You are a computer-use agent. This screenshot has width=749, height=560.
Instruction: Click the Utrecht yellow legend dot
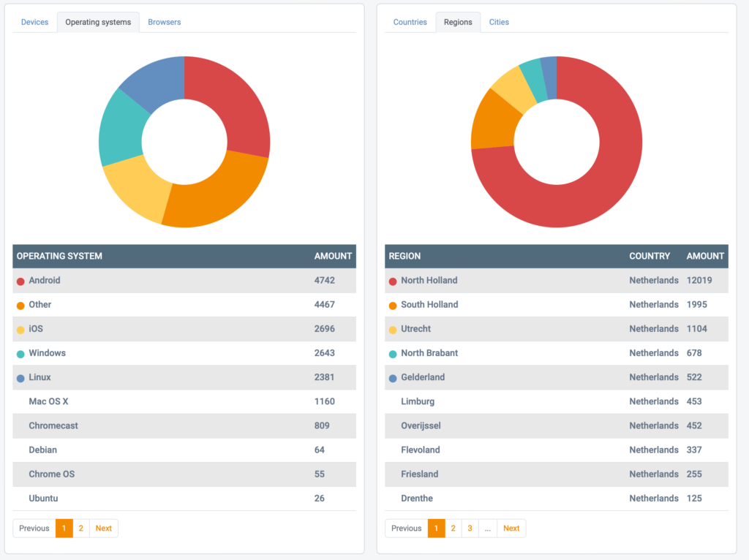point(393,328)
